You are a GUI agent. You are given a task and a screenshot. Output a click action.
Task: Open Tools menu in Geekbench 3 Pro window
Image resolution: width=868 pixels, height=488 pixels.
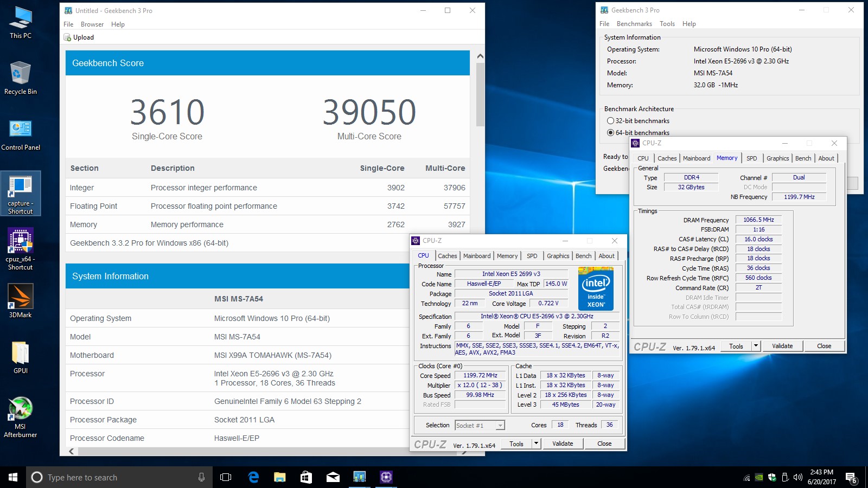pos(667,24)
